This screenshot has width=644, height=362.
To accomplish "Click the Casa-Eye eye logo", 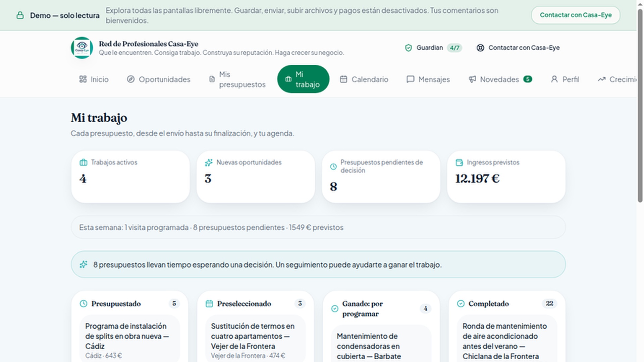I will tap(82, 48).
